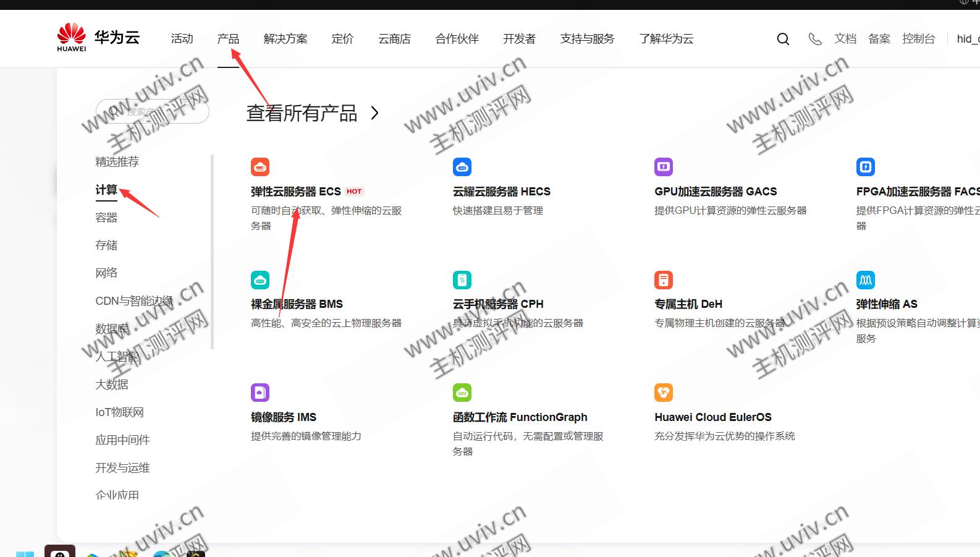This screenshot has width=980, height=557.
Task: Open the 产品 menu in navigation
Action: (x=228, y=39)
